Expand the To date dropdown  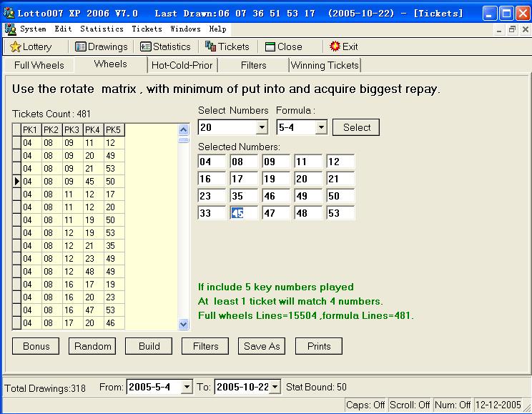tap(275, 387)
